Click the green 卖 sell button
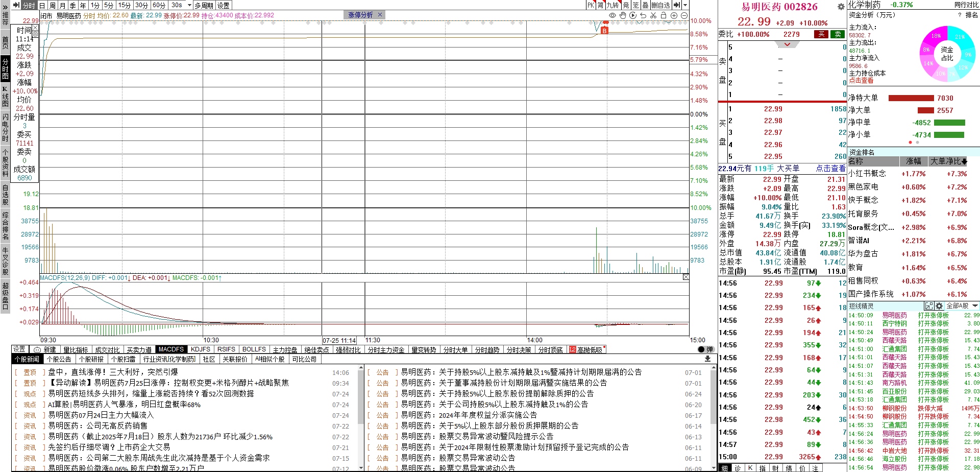Image resolution: width=980 pixels, height=472 pixels. pos(838,34)
